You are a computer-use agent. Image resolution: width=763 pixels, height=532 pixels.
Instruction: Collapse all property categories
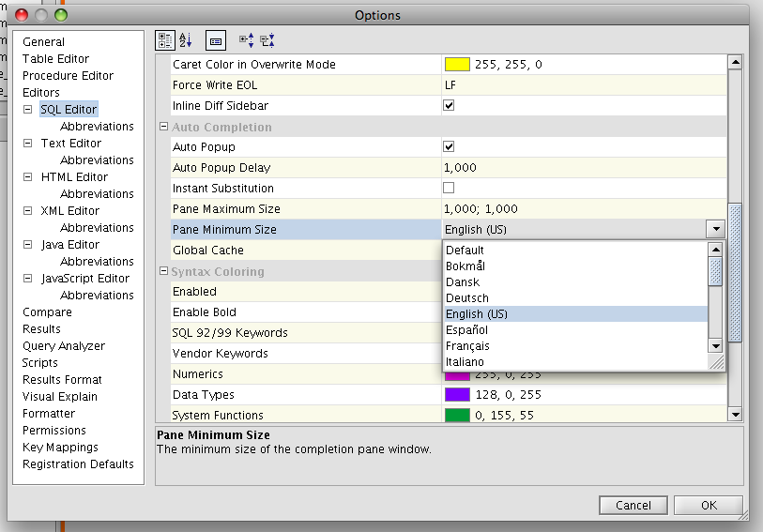pos(267,40)
